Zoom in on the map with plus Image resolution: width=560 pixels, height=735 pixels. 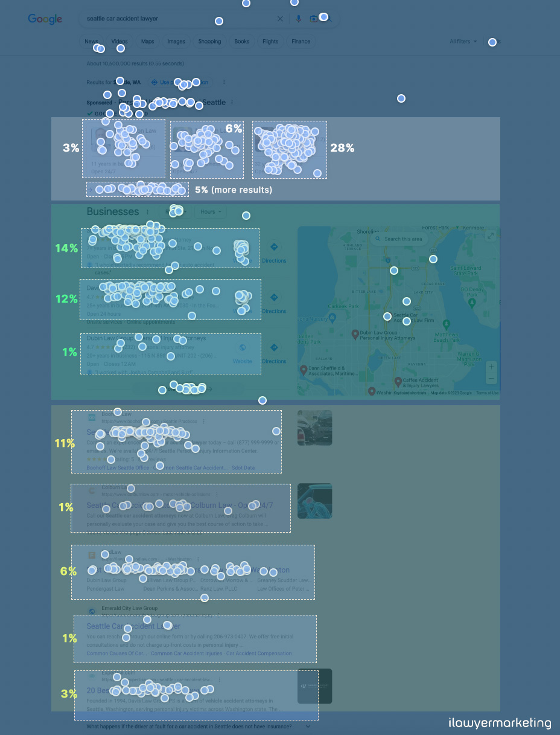coord(492,367)
